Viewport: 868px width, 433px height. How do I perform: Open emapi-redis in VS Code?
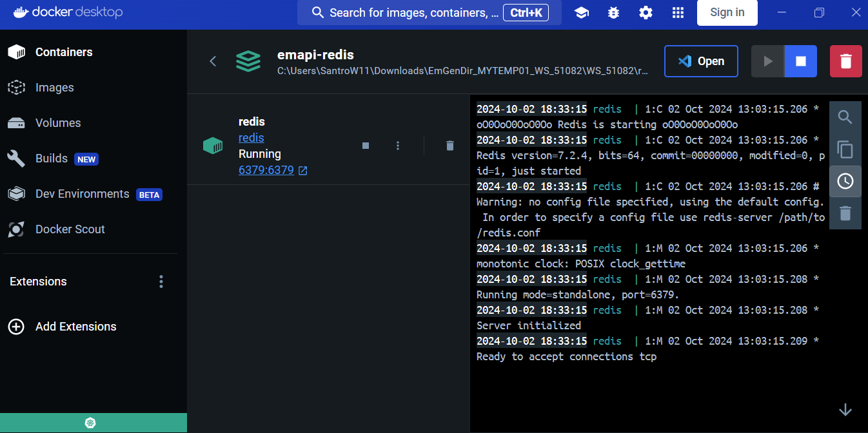[701, 61]
